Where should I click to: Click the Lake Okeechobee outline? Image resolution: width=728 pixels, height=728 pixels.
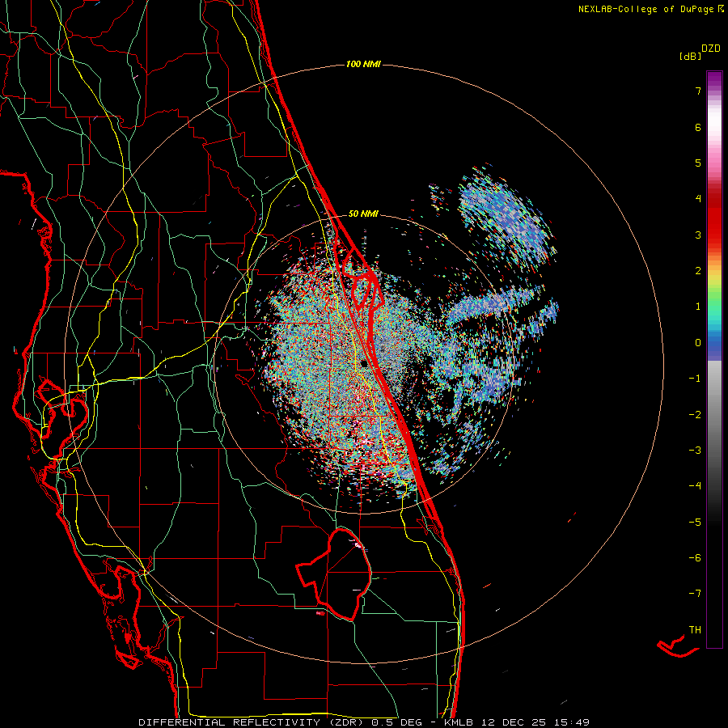pos(334,574)
